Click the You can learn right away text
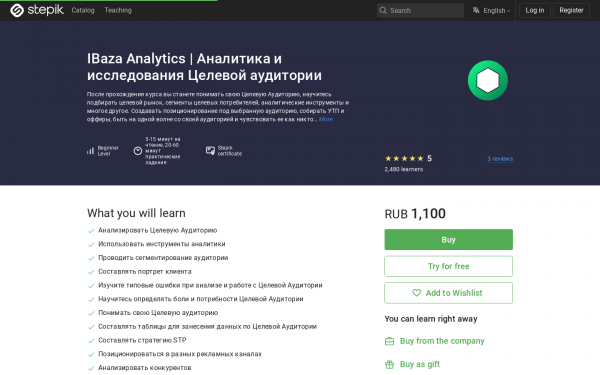 431,319
